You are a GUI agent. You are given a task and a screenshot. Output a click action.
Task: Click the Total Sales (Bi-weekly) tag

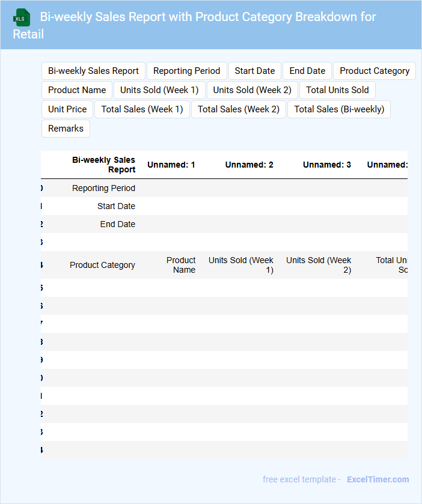tap(339, 109)
